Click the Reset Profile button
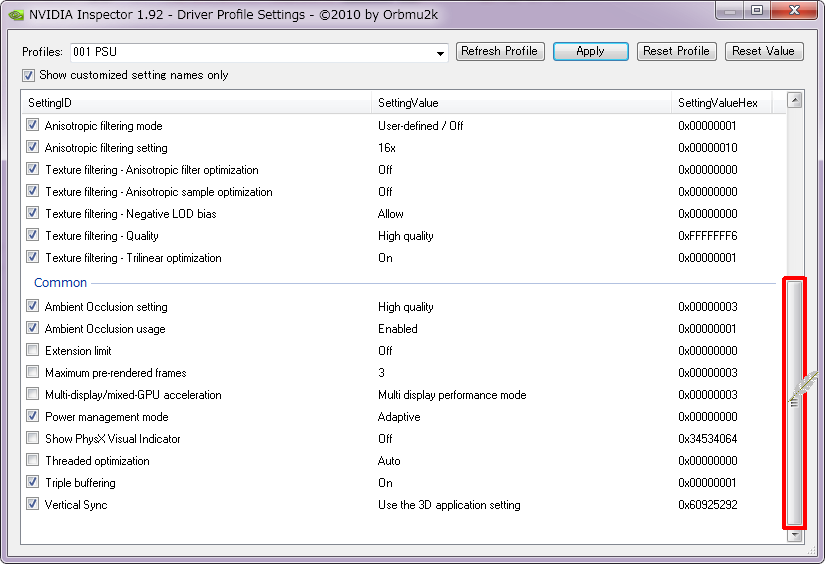This screenshot has height=564, width=825. click(x=676, y=52)
